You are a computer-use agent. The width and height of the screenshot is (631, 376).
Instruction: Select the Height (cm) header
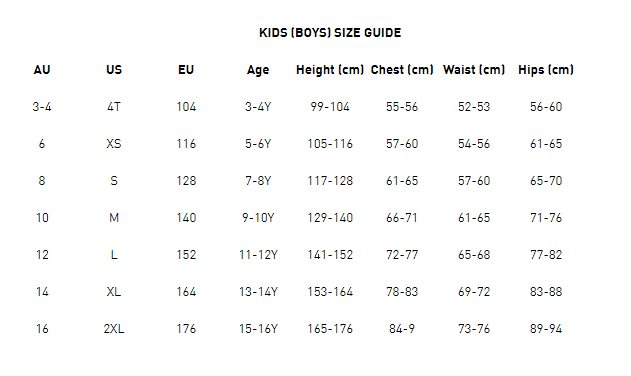point(330,70)
